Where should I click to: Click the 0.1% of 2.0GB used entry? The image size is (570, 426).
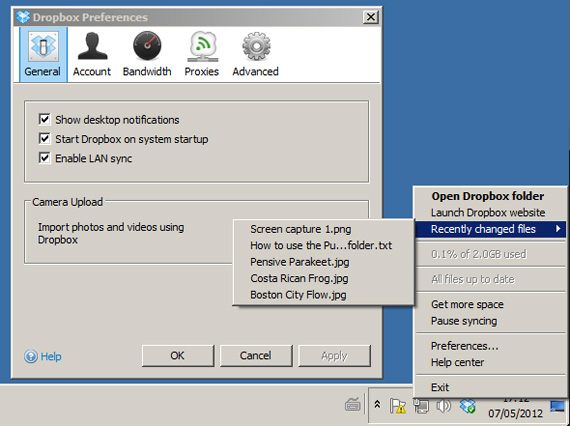click(x=490, y=254)
